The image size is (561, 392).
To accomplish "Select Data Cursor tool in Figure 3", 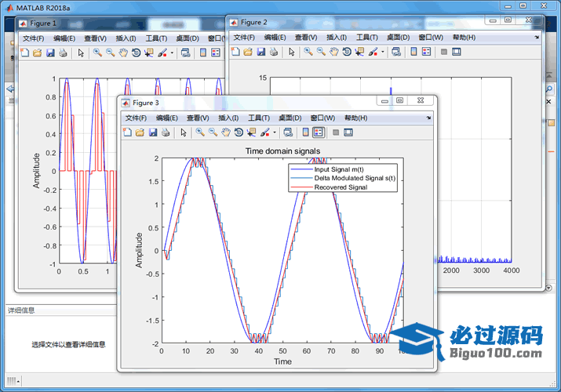I will tap(250, 132).
